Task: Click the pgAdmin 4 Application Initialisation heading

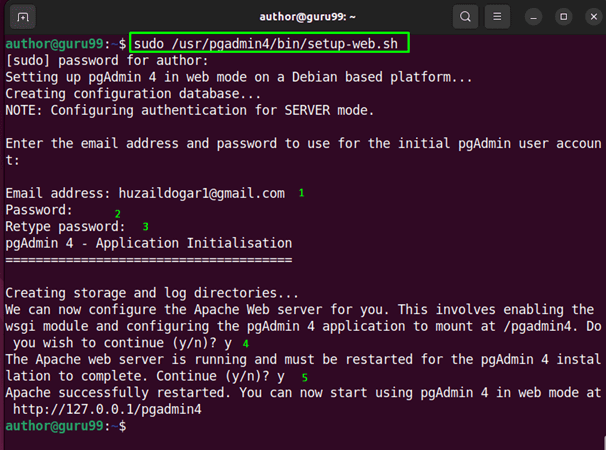Action: click(148, 243)
